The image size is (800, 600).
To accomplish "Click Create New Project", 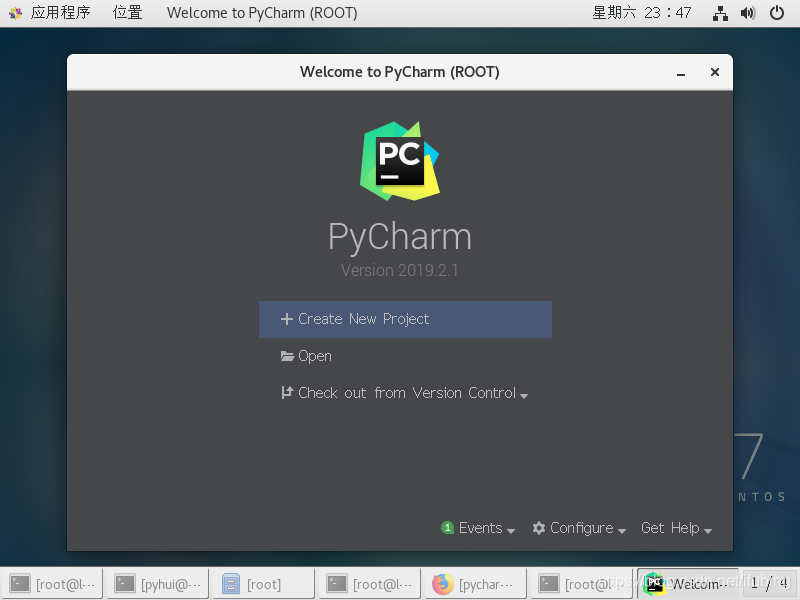I will [x=405, y=319].
